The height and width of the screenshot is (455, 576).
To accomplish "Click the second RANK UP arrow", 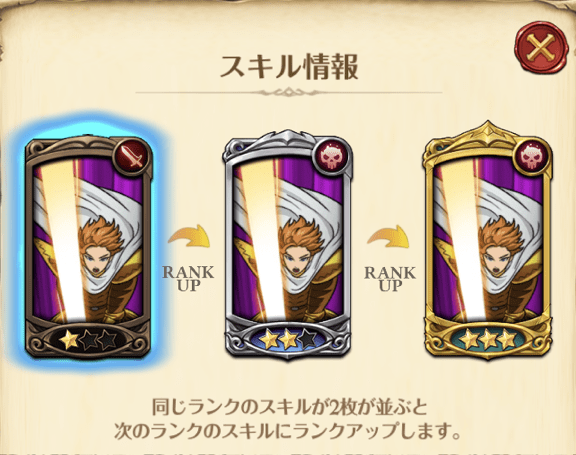I will 389,237.
